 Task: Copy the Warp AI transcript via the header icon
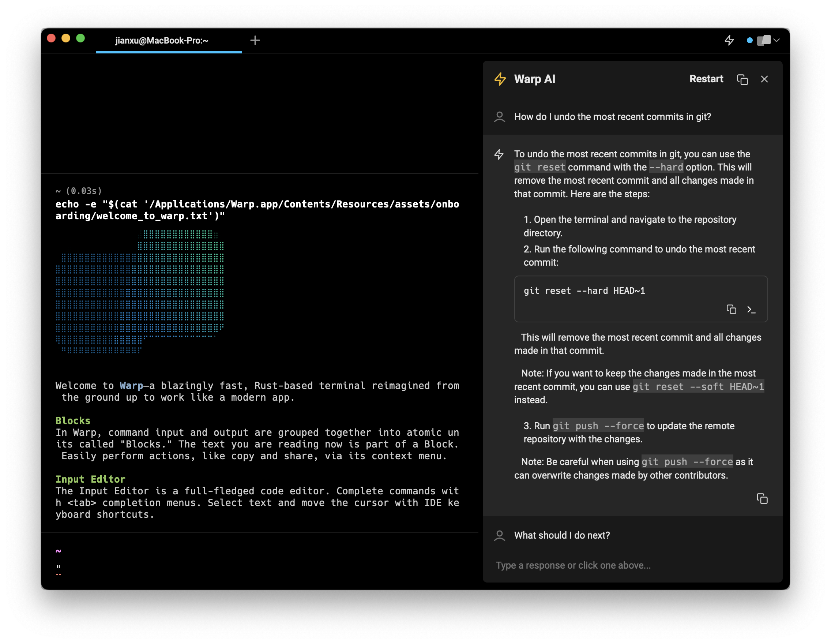pos(742,79)
